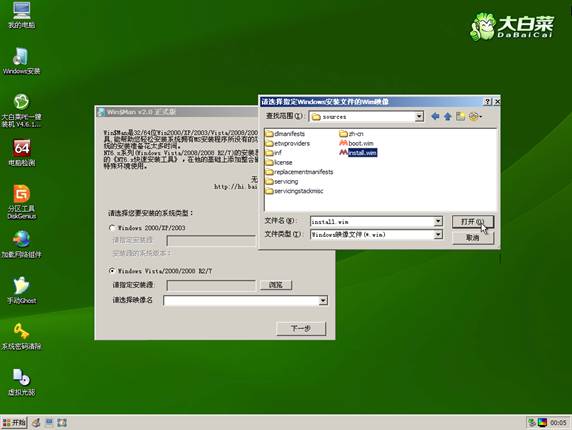Open the 虚拟光驱 desktop icon
The image size is (572, 430).
click(21, 382)
